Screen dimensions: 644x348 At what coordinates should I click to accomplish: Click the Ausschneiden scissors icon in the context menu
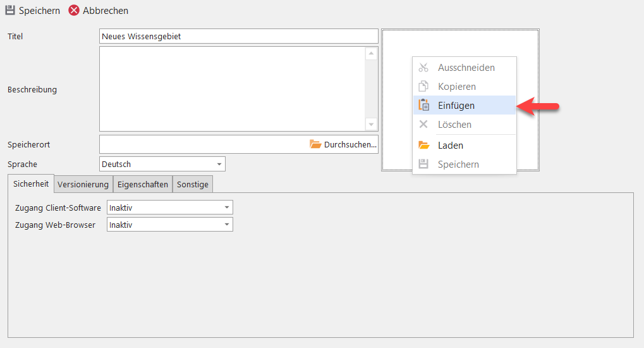coord(424,68)
